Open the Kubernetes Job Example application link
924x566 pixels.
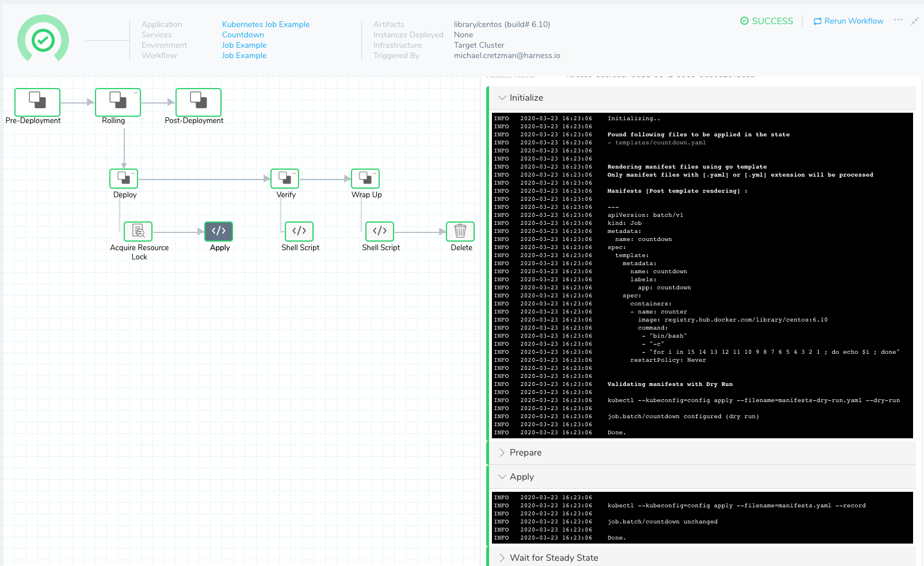click(x=266, y=24)
